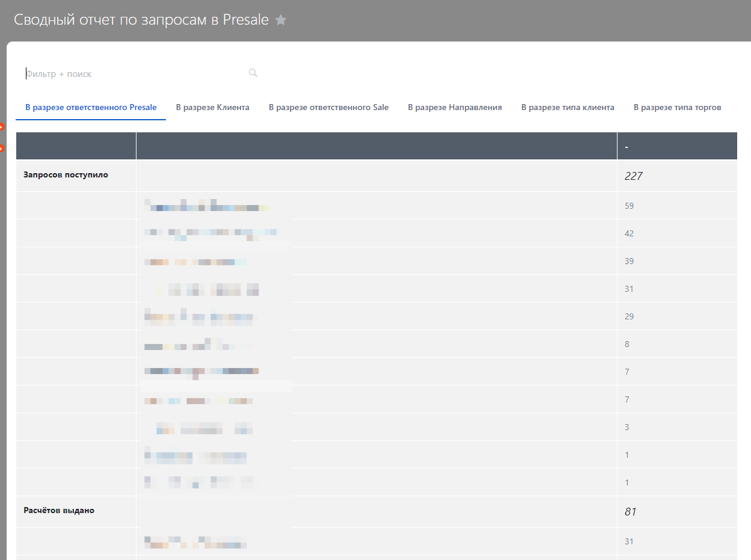Open the В разрезе Направления tab
751x560 pixels.
point(455,108)
